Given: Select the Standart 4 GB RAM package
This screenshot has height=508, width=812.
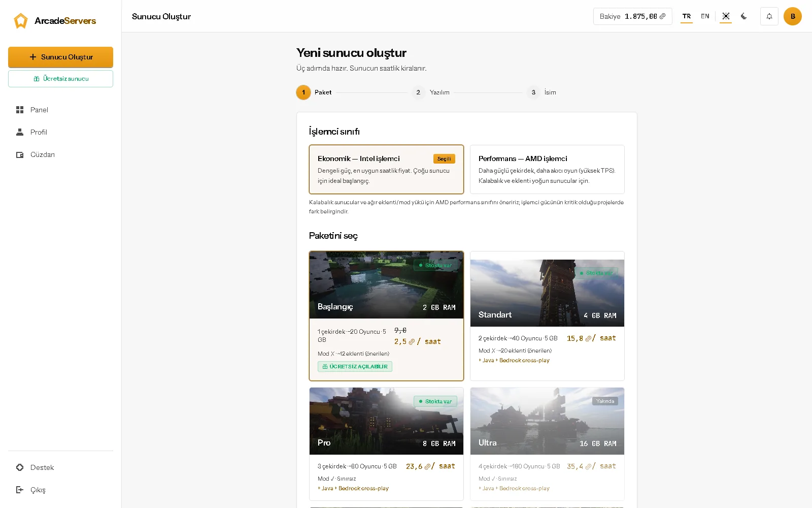Looking at the screenshot, I should pyautogui.click(x=547, y=316).
